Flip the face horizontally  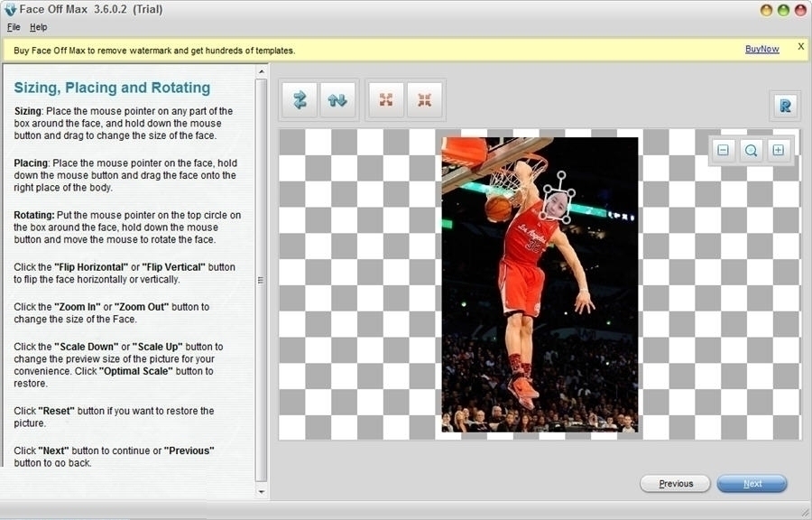[300, 100]
